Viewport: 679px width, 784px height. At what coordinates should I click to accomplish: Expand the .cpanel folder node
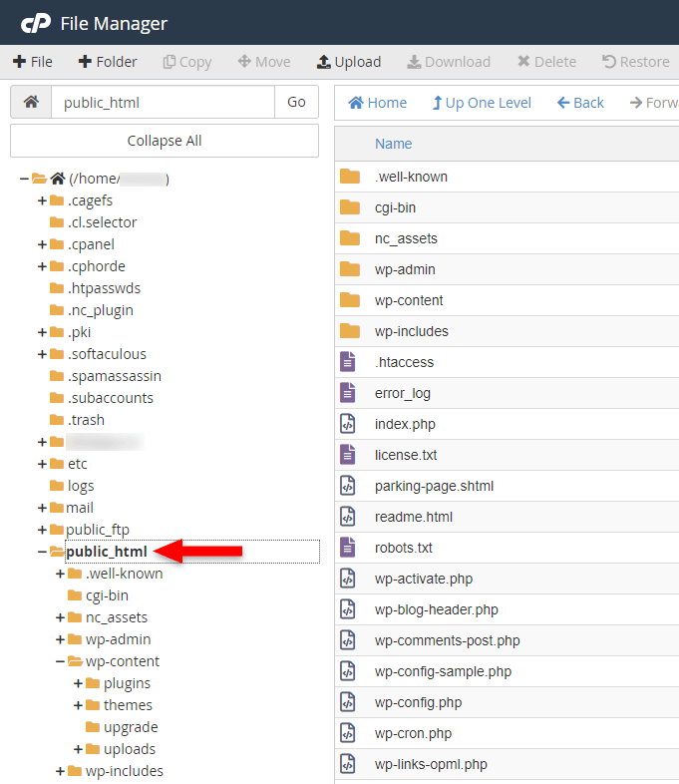tap(42, 244)
